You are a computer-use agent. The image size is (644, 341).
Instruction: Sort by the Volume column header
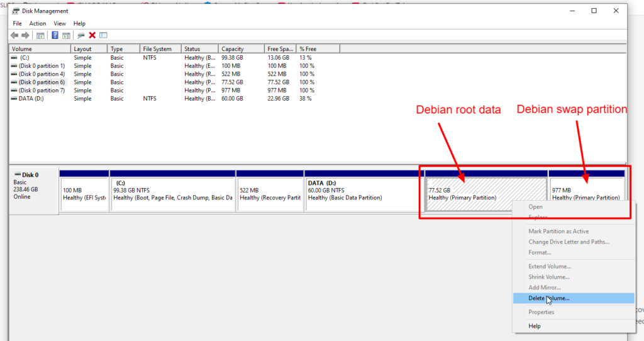(40, 49)
